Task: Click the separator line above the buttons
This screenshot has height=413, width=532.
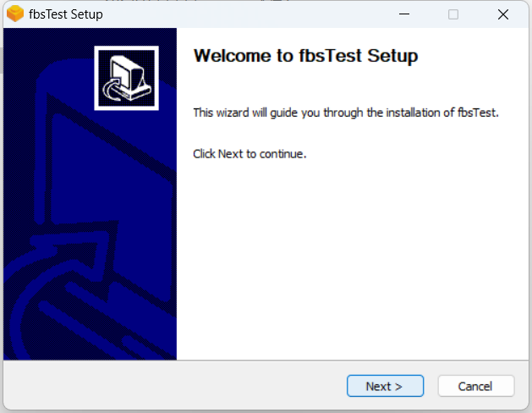Action: [x=266, y=361]
